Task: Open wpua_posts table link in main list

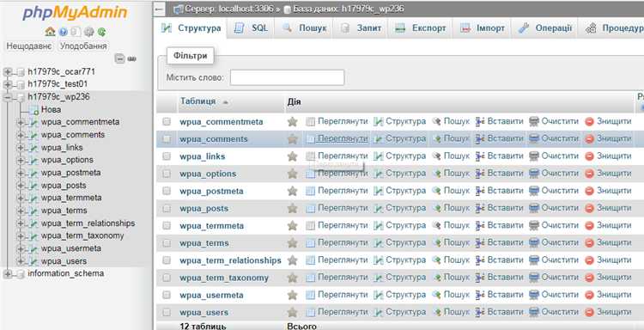Action: (204, 209)
